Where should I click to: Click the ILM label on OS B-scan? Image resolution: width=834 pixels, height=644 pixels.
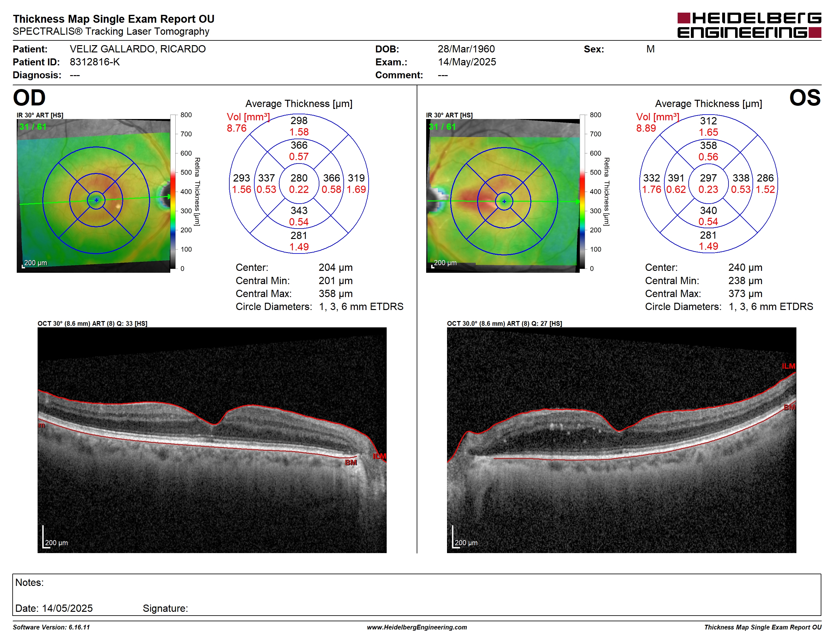coord(788,366)
